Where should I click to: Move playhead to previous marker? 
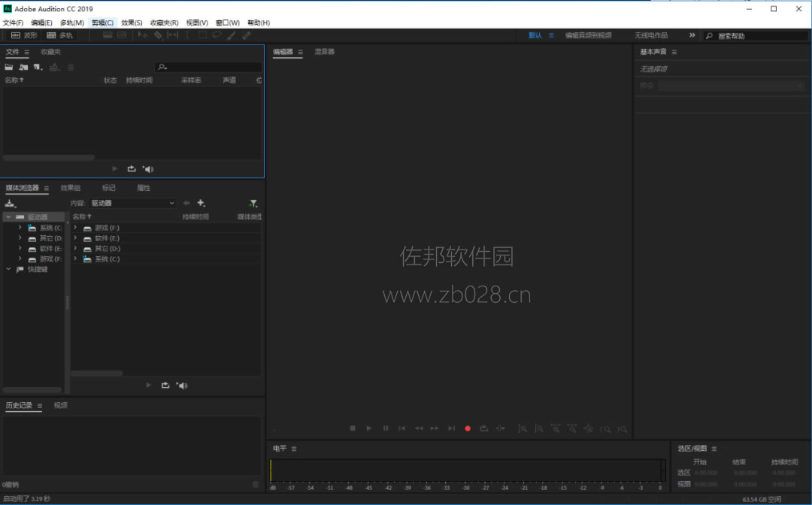[x=401, y=428]
